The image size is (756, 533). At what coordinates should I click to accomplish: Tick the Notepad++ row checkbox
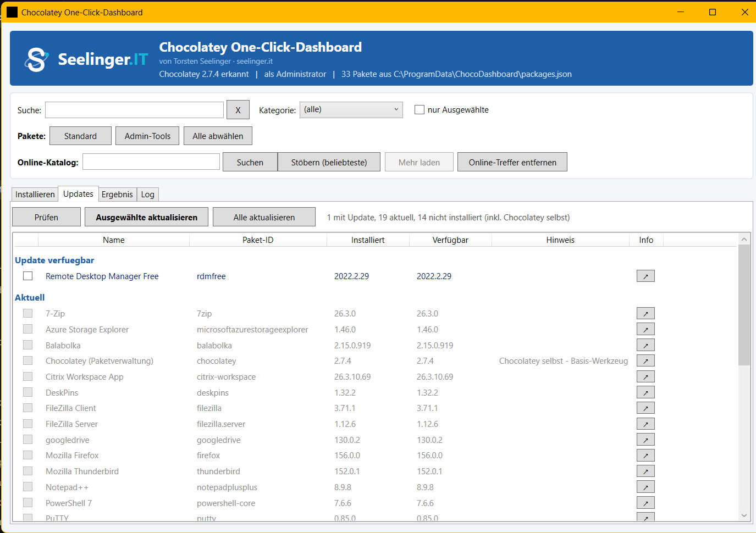tap(28, 487)
